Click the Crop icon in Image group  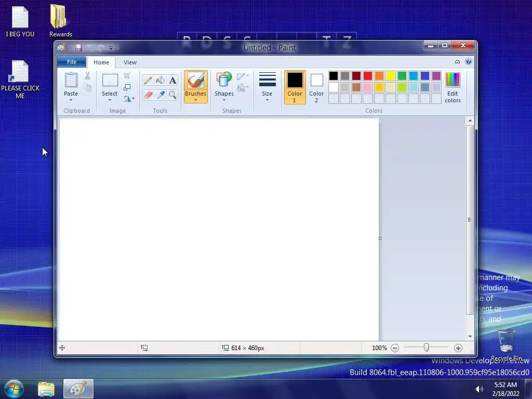(127, 76)
